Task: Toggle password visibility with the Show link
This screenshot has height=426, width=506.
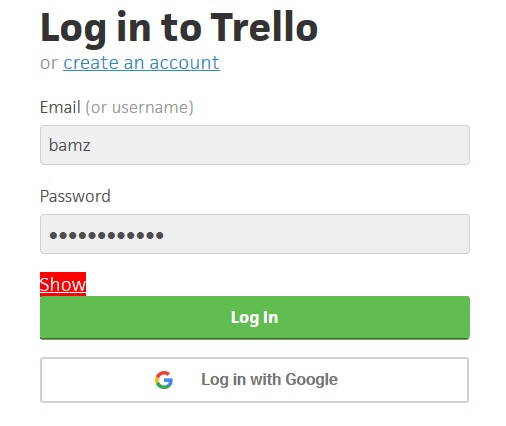Action: click(x=63, y=284)
